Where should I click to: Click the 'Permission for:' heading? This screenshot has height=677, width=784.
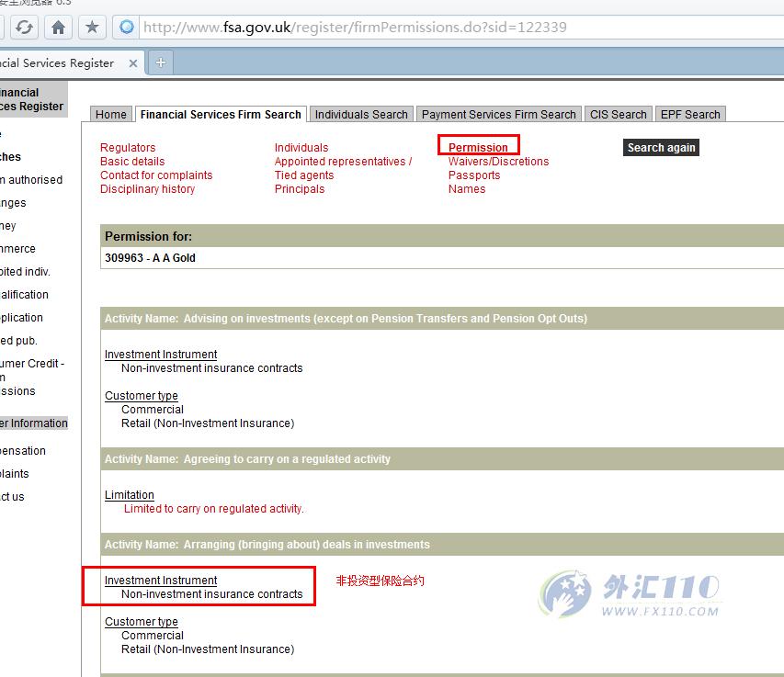click(x=149, y=236)
